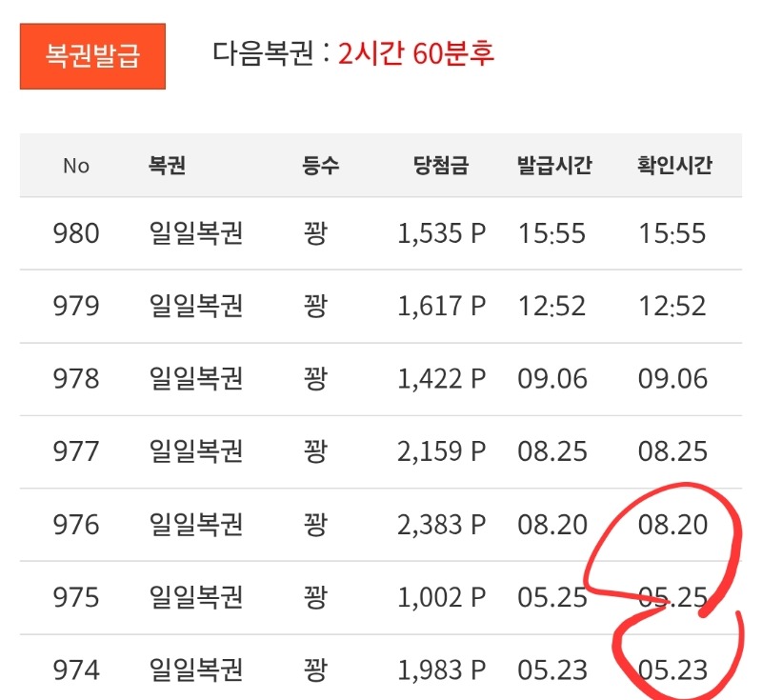Click 일일복권 in row 979
This screenshot has height=700, width=762.
(x=196, y=306)
